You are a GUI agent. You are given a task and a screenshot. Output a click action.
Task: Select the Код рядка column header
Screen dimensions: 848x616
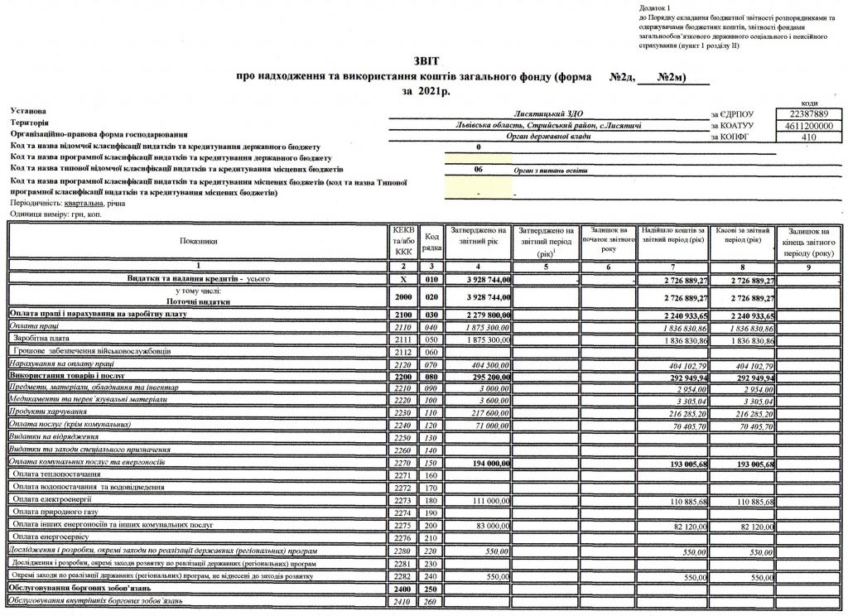(x=431, y=241)
